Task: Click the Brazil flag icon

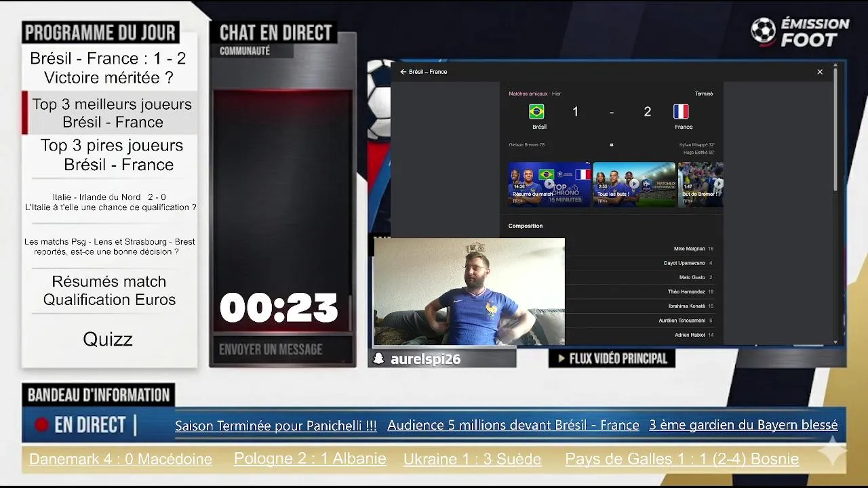Action: point(536,111)
